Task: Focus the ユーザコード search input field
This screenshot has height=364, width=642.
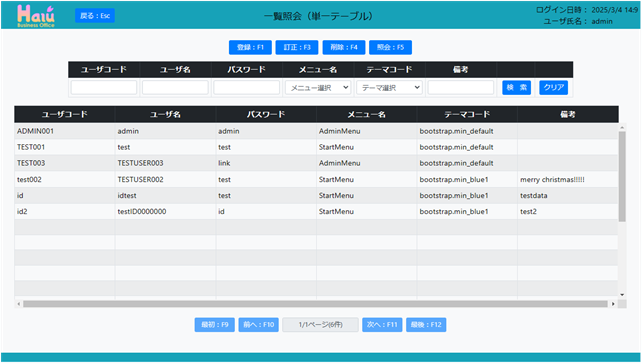Action: (104, 88)
